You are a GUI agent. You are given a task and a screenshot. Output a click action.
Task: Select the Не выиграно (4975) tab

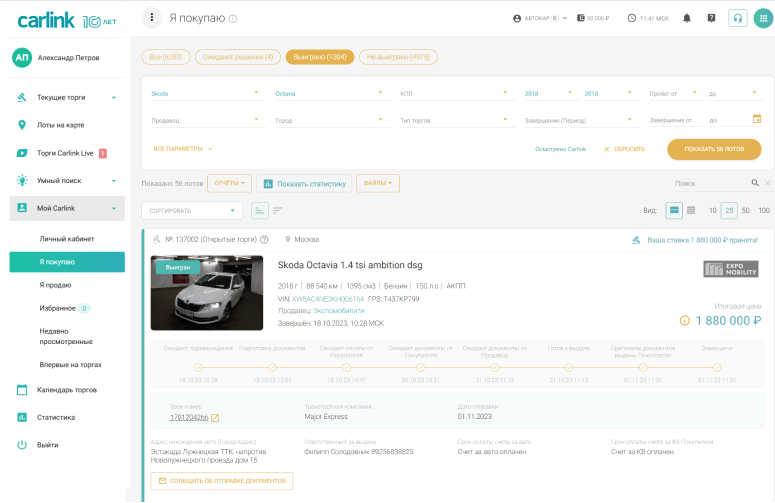(398, 57)
